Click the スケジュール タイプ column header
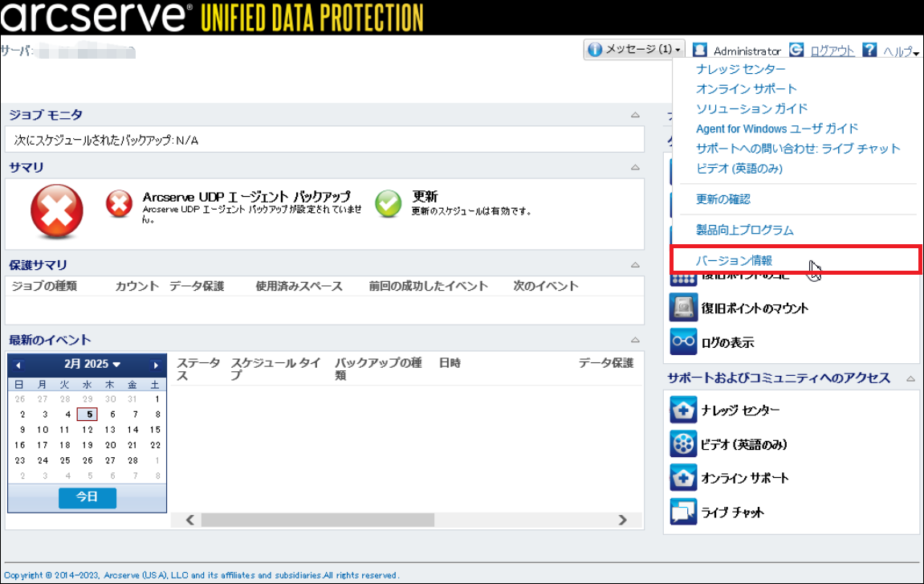This screenshot has height=584, width=924. [x=275, y=369]
